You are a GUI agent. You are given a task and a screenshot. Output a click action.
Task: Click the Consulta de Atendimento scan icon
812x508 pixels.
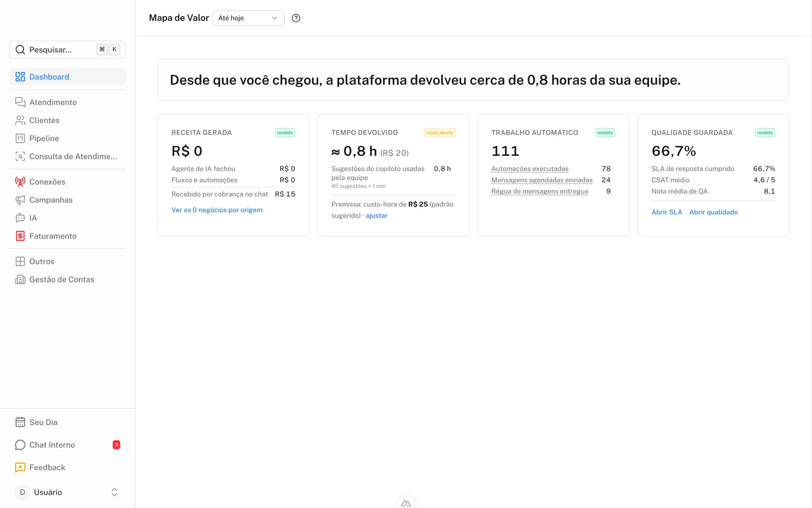point(20,156)
